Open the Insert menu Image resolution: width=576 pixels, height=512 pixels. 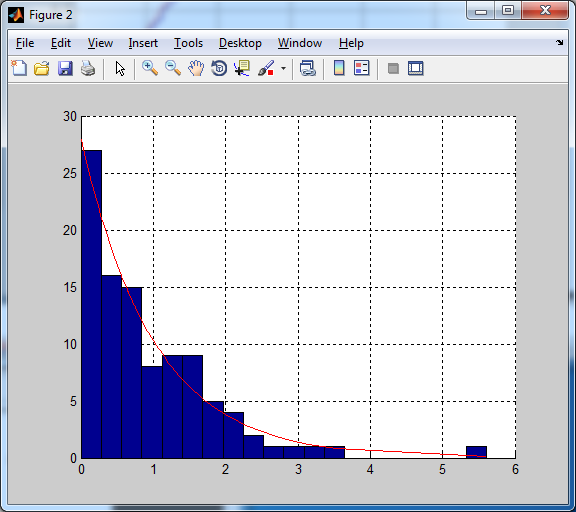(x=143, y=43)
